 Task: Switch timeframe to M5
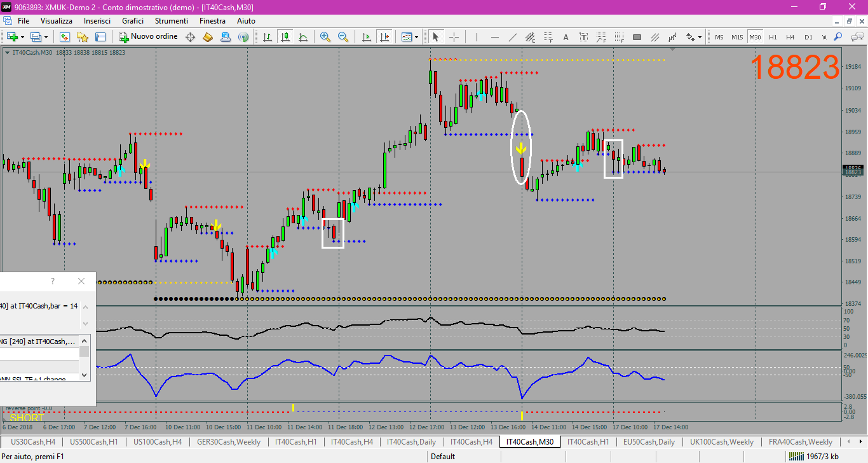click(719, 37)
